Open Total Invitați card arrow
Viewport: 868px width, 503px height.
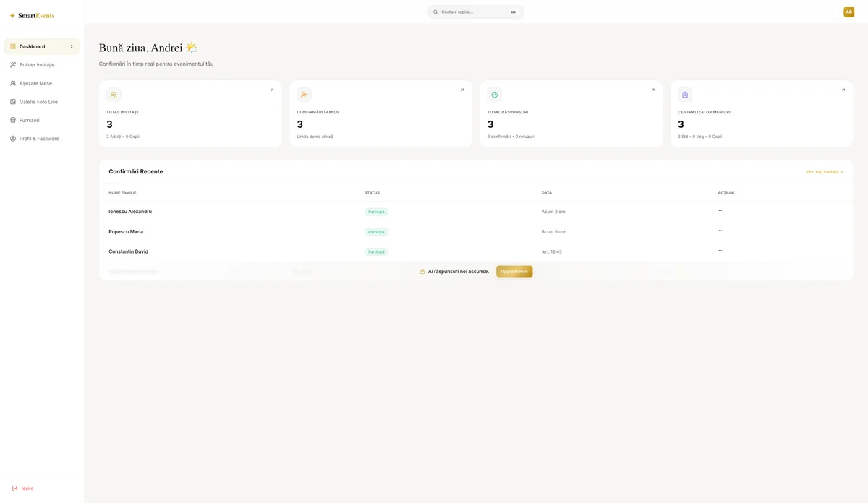click(272, 90)
